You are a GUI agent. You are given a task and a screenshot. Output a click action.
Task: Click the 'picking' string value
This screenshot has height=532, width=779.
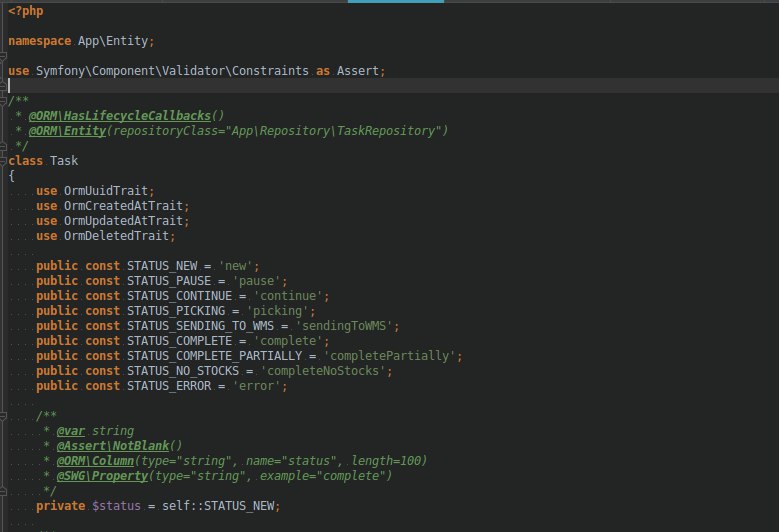click(277, 310)
